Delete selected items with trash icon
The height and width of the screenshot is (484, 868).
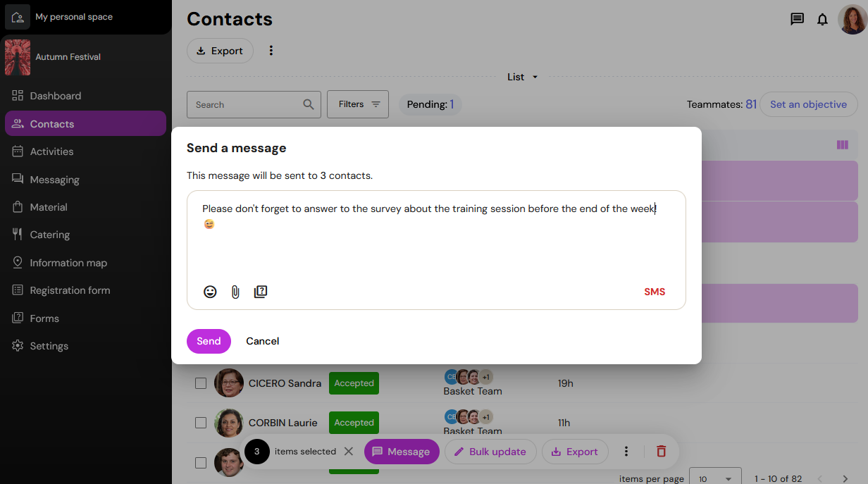click(x=661, y=452)
